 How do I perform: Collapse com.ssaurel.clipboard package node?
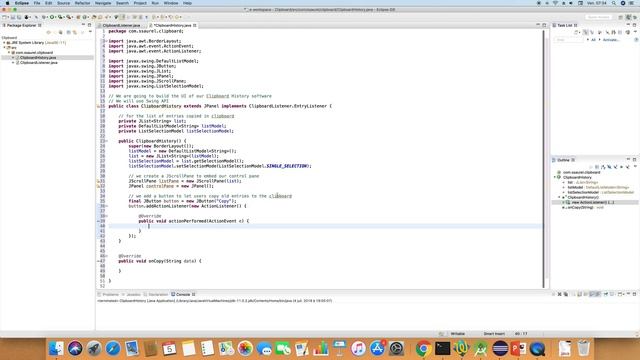[9, 53]
